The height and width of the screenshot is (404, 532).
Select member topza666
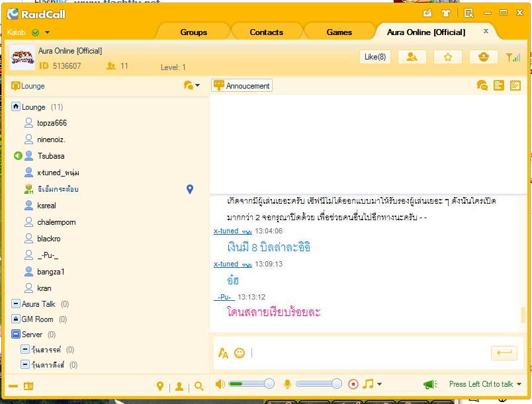52,123
